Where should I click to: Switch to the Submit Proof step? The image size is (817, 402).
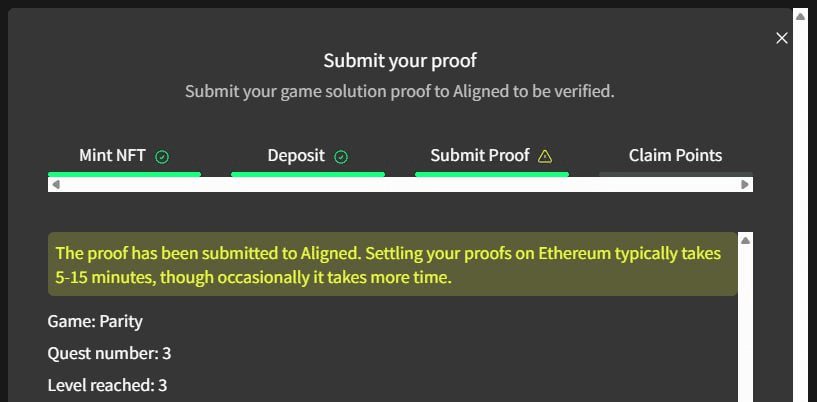479,155
